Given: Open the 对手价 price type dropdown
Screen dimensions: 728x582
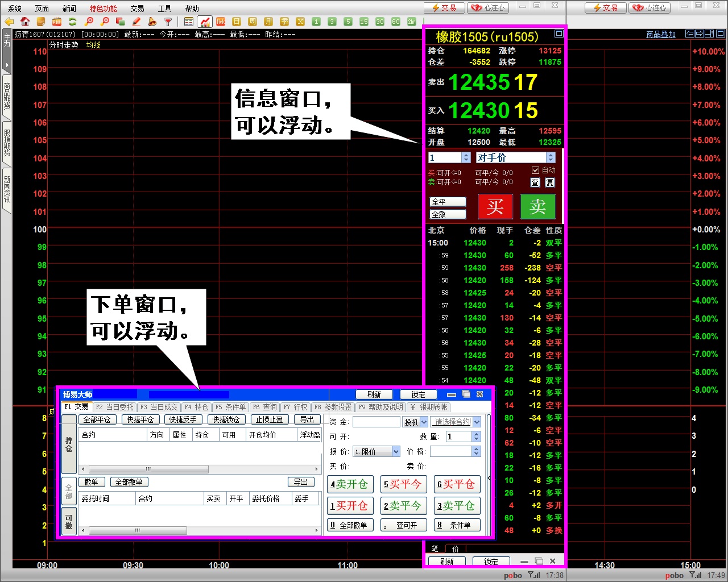Looking at the screenshot, I should point(550,157).
